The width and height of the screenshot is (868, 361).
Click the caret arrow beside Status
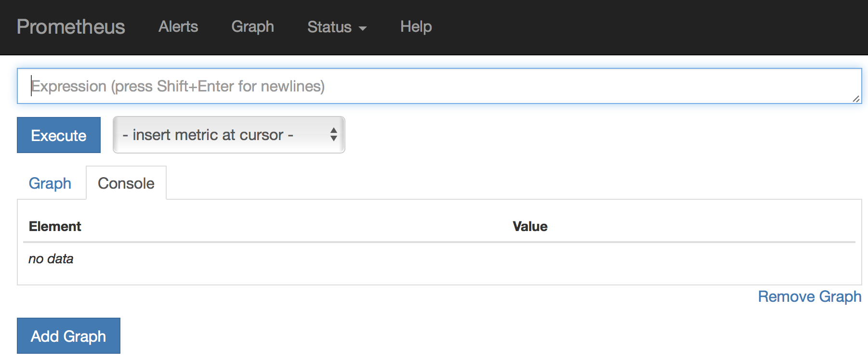[363, 28]
